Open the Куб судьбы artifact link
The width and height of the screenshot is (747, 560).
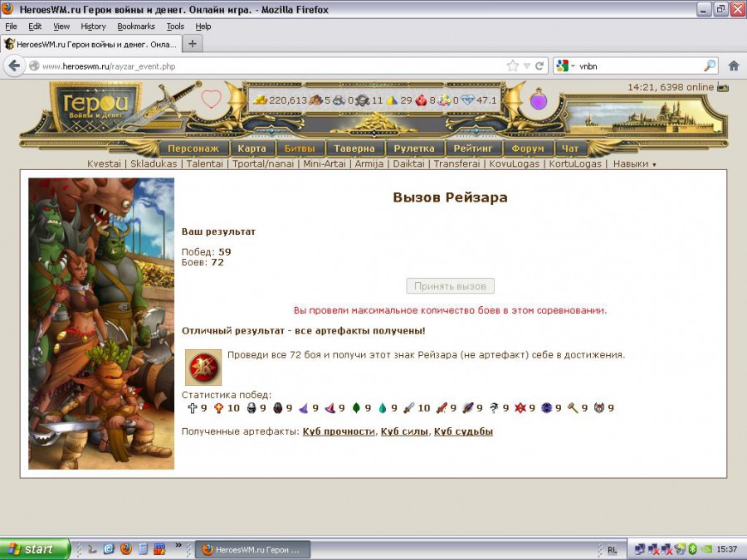[x=463, y=431]
